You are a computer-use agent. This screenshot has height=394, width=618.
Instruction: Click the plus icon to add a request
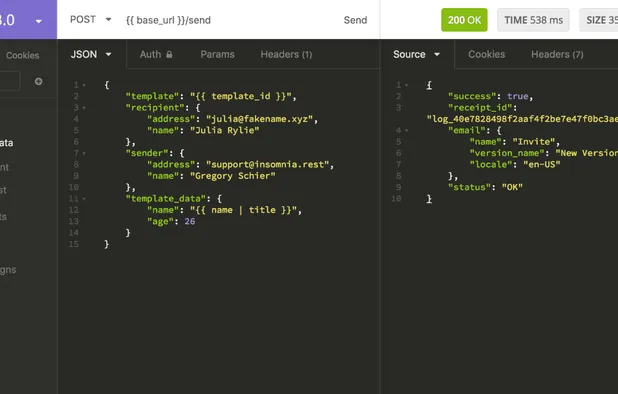[38, 82]
